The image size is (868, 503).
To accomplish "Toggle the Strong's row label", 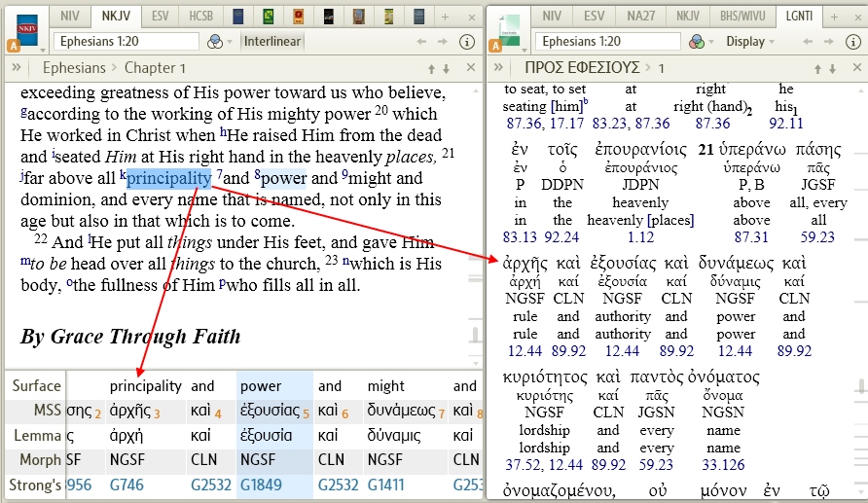I will click(36, 485).
